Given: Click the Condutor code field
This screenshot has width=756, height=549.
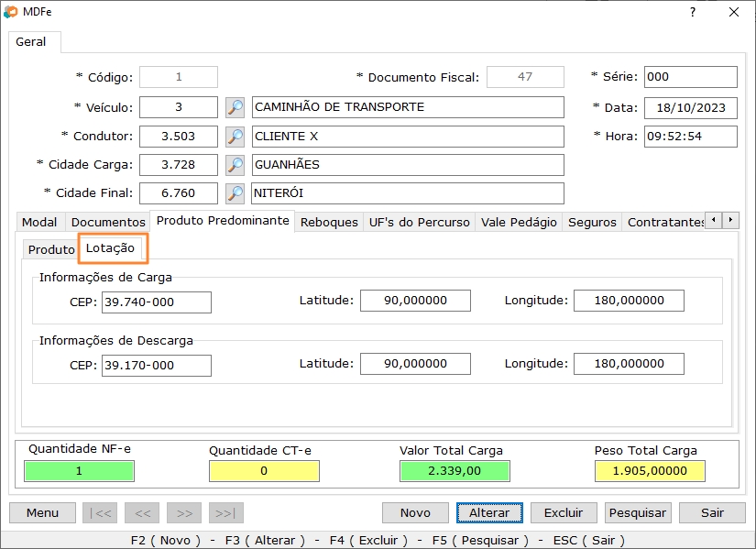Looking at the screenshot, I should [x=179, y=137].
